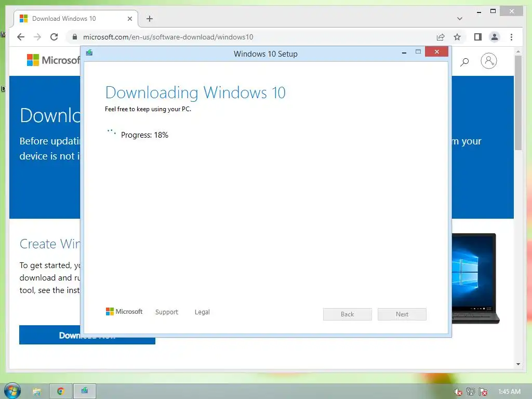Maximize the Windows 10 Setup window

pos(418,51)
